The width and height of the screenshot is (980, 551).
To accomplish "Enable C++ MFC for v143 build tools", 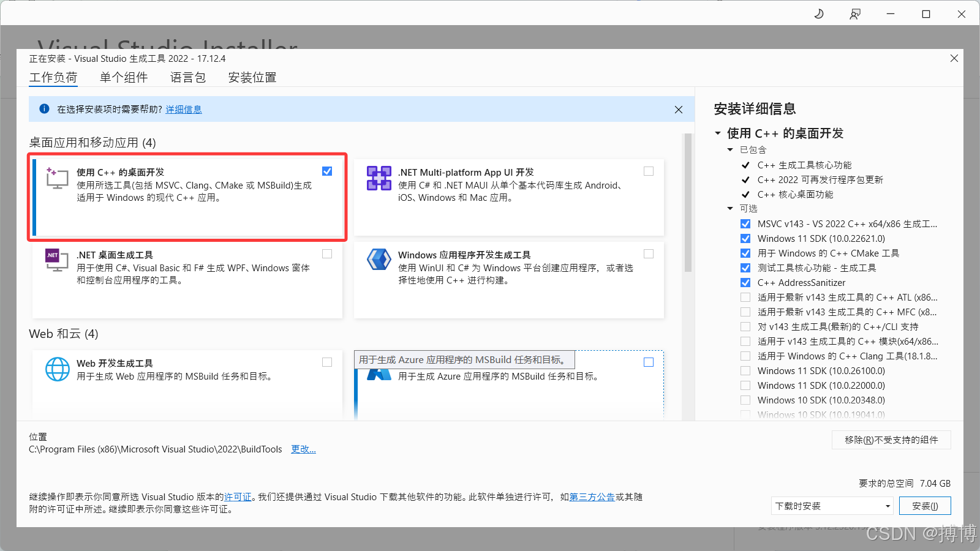I will tap(745, 312).
